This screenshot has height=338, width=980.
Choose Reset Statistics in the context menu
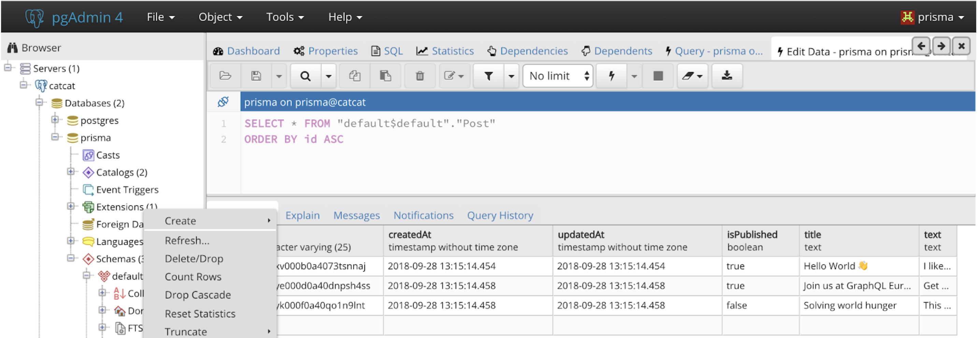pyautogui.click(x=211, y=314)
